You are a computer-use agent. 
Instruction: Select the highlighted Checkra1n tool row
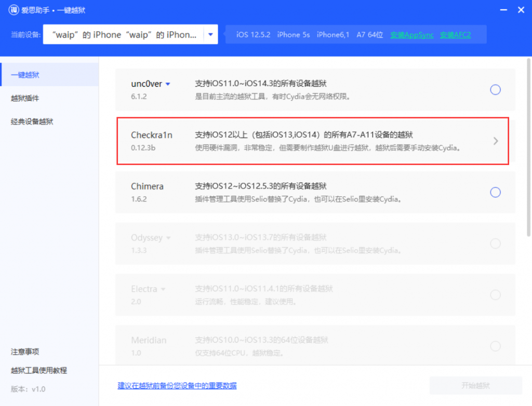click(312, 141)
